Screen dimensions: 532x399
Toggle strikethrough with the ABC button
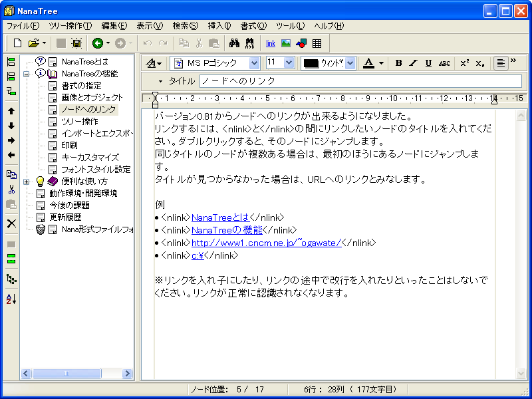pos(444,63)
